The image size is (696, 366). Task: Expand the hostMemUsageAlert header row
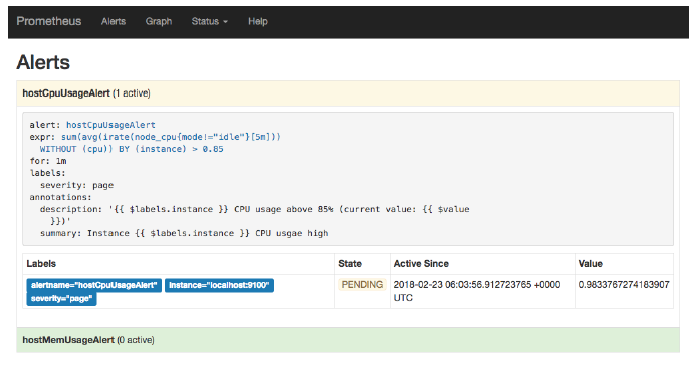348,340
